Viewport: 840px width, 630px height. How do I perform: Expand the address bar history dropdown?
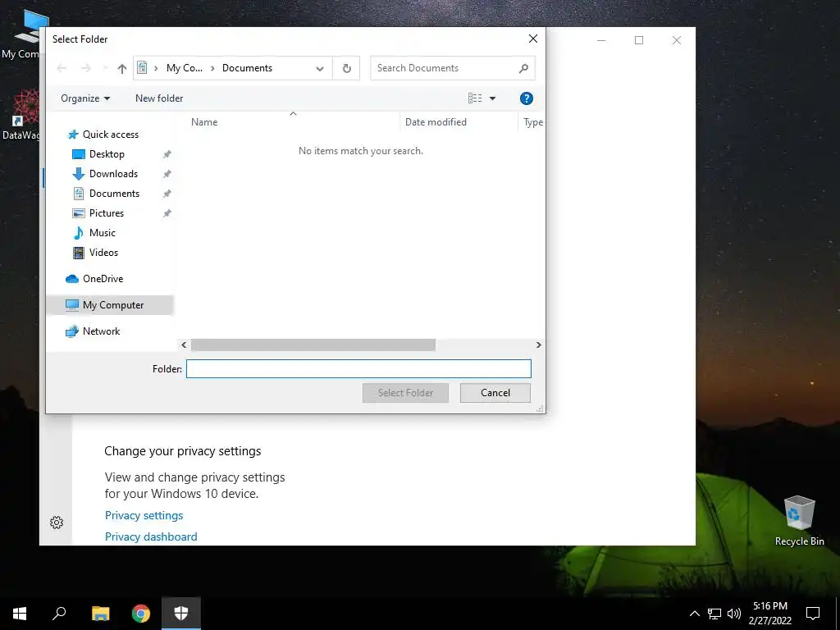point(320,69)
